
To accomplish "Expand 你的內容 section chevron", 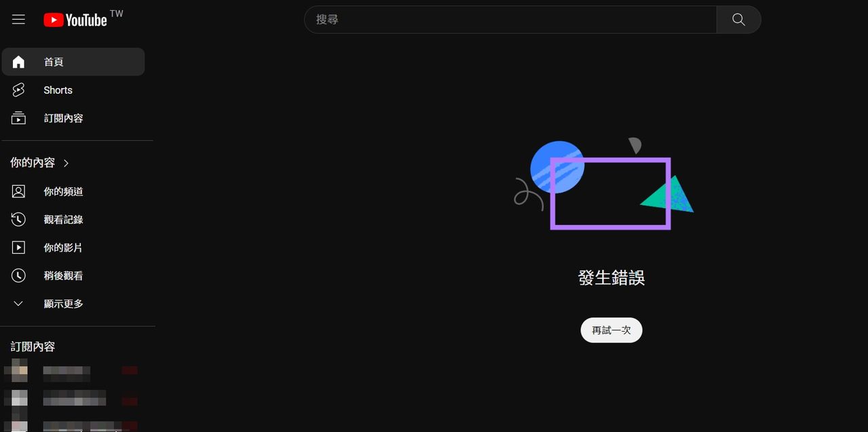I will coord(66,163).
